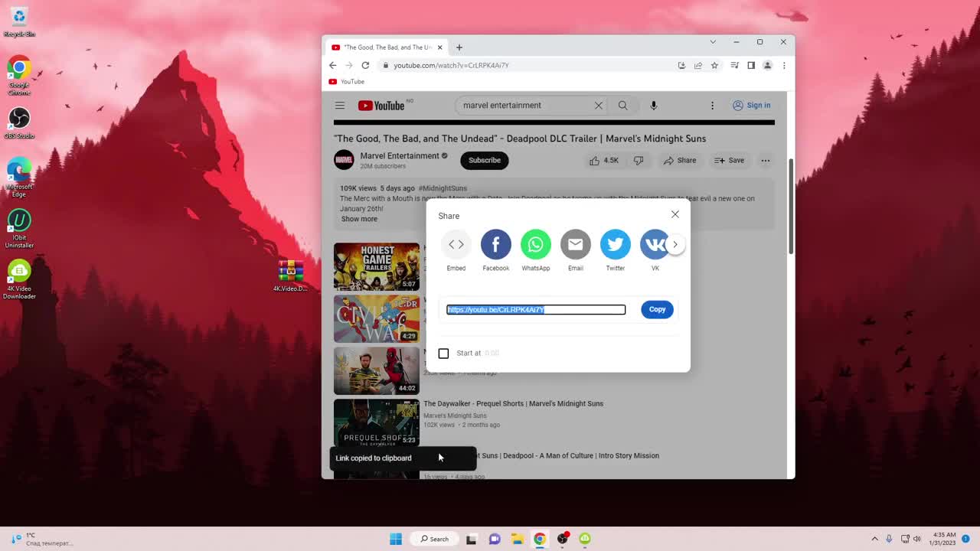
Task: Open taskbar Search box
Action: 434,539
